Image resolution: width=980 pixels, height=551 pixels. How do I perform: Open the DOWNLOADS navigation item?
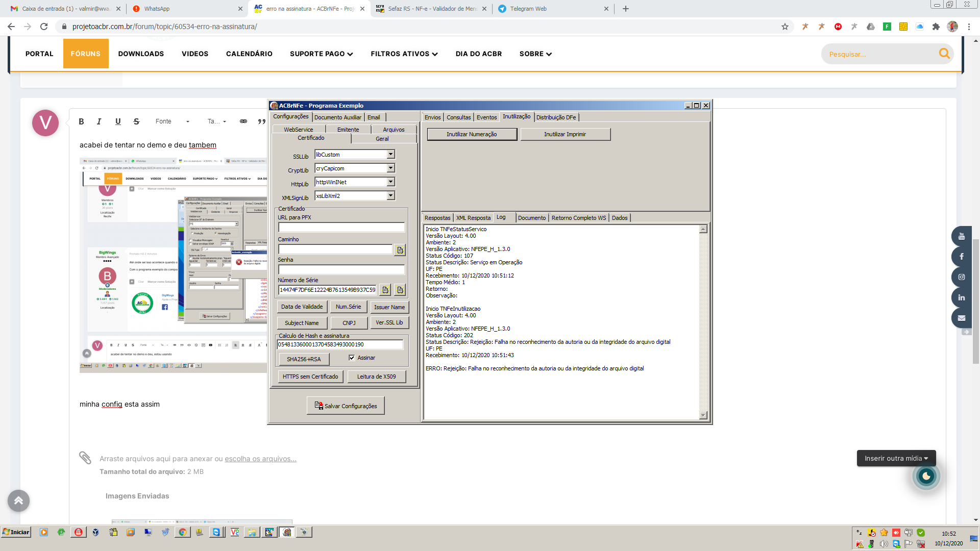141,54
